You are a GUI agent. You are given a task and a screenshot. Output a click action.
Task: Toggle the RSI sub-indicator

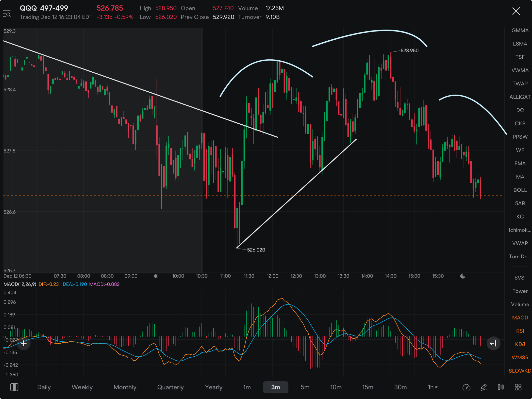[520, 331]
